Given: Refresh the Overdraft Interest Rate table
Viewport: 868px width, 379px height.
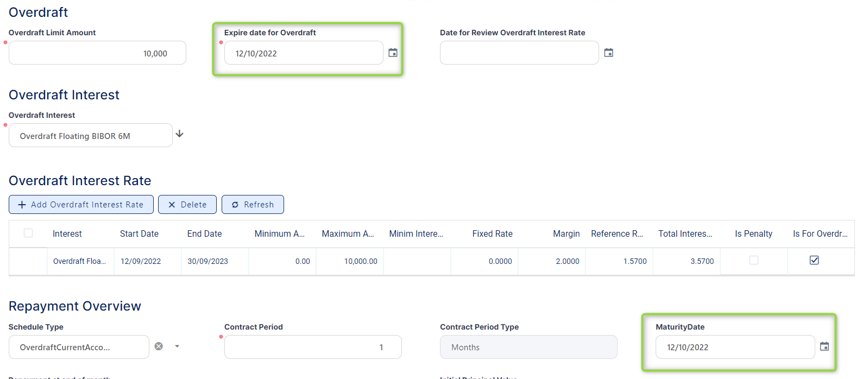Looking at the screenshot, I should 253,205.
